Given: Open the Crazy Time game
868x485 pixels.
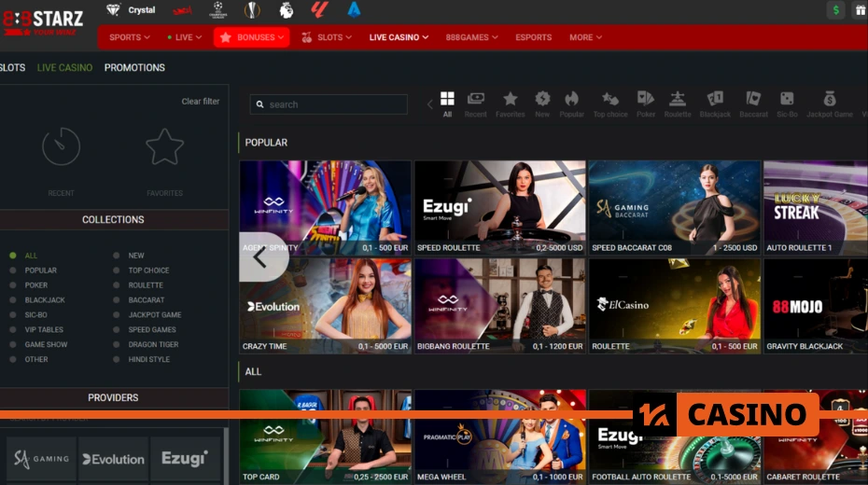Looking at the screenshot, I should (x=326, y=306).
